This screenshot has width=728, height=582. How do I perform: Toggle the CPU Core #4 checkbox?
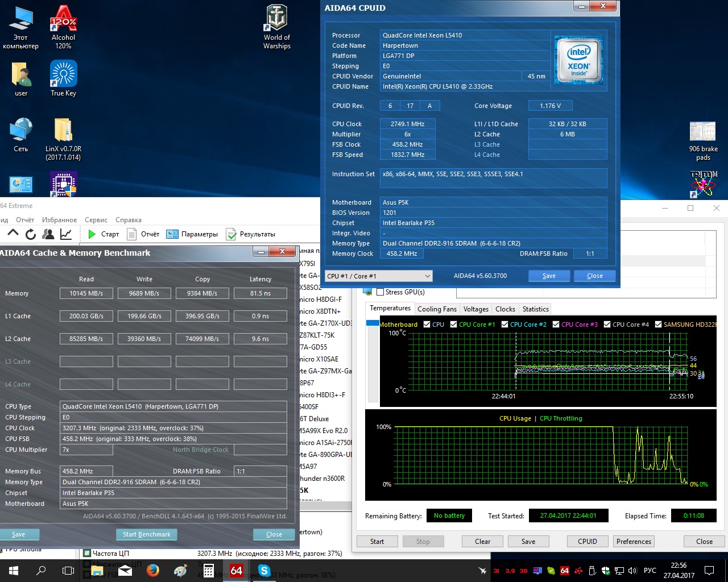coord(607,325)
